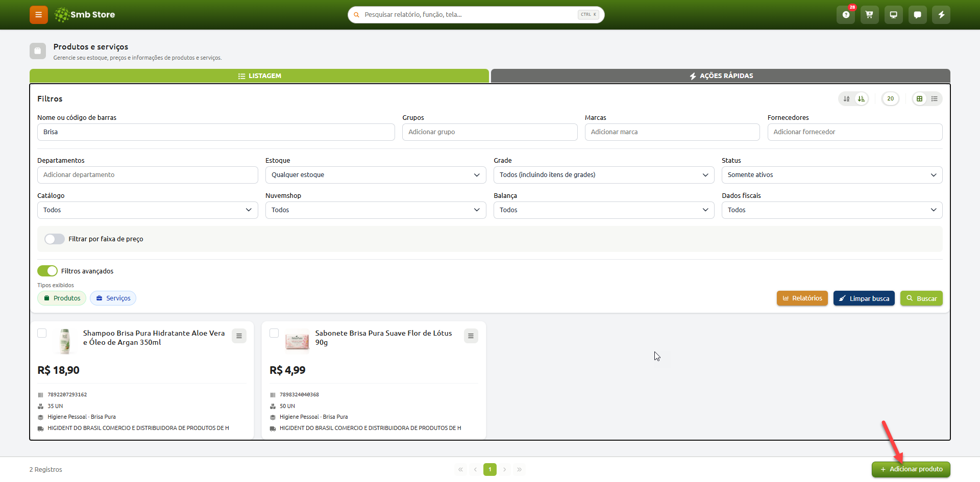Click the Relatórios button
980x482 pixels.
[802, 298]
